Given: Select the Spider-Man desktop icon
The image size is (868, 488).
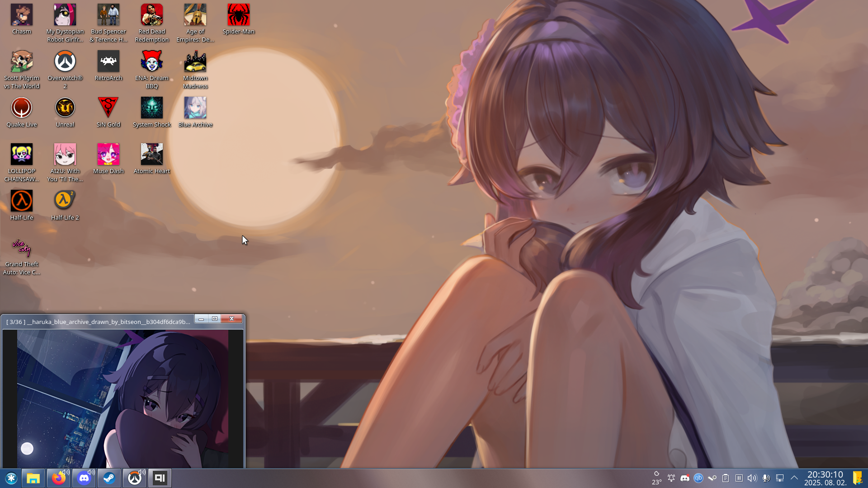Looking at the screenshot, I should [239, 19].
